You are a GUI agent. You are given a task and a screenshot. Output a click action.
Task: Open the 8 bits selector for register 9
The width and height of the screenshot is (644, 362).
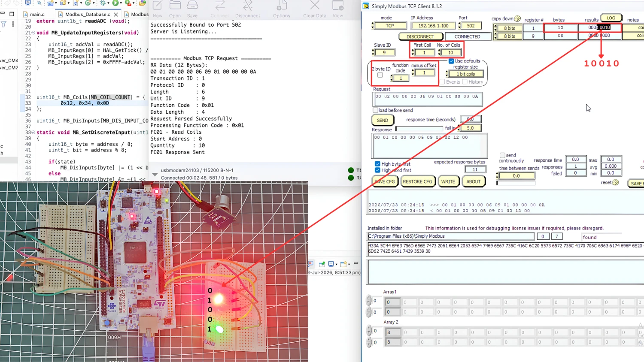click(510, 36)
